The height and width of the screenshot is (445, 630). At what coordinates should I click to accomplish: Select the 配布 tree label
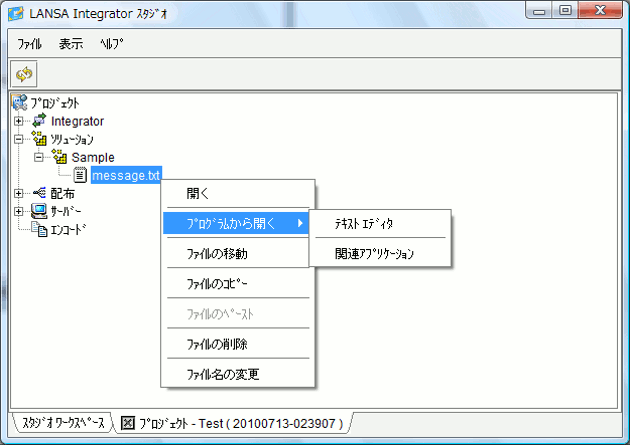(x=62, y=194)
